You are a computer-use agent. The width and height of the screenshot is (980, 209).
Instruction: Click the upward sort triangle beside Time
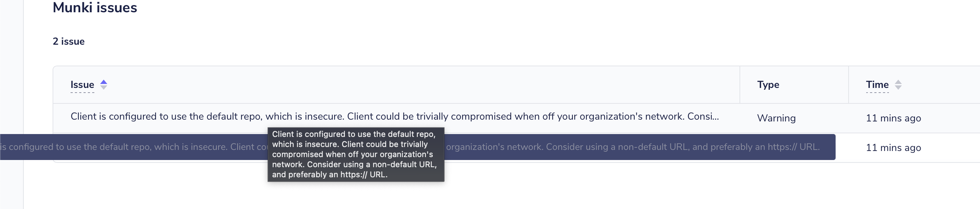click(899, 82)
